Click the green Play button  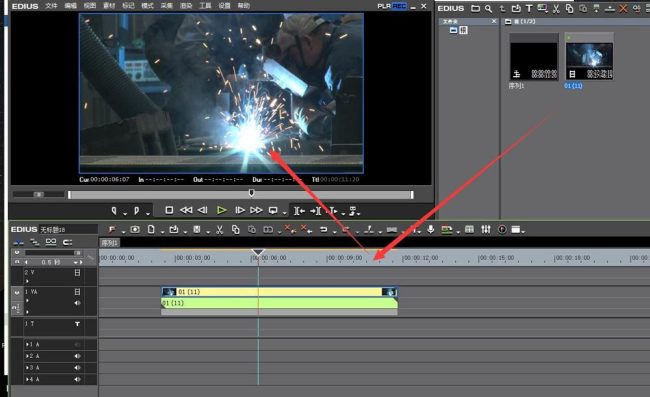[x=221, y=210]
